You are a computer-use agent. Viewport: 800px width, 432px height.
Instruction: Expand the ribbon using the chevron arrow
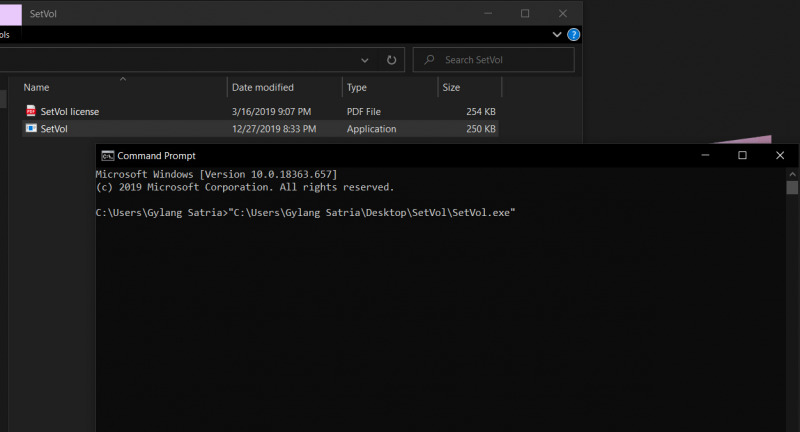(557, 35)
